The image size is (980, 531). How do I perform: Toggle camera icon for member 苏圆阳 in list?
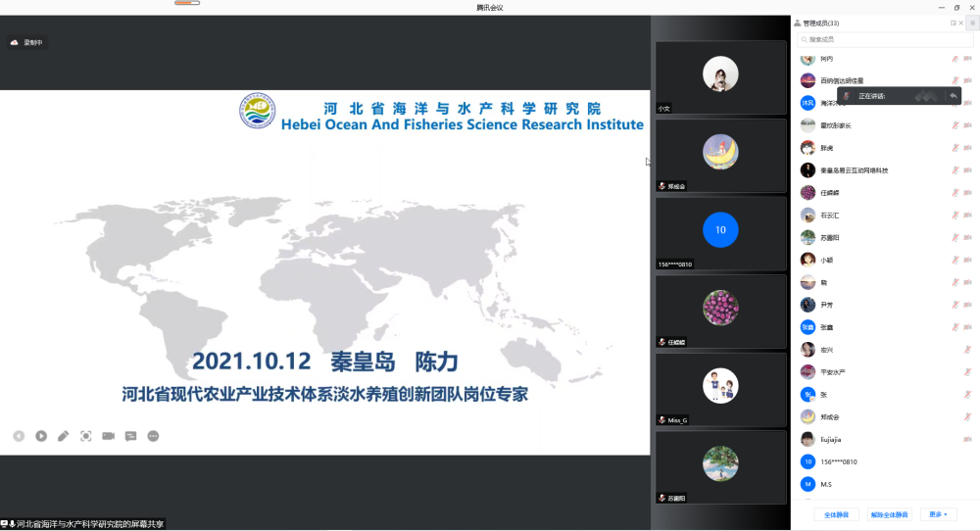(967, 237)
